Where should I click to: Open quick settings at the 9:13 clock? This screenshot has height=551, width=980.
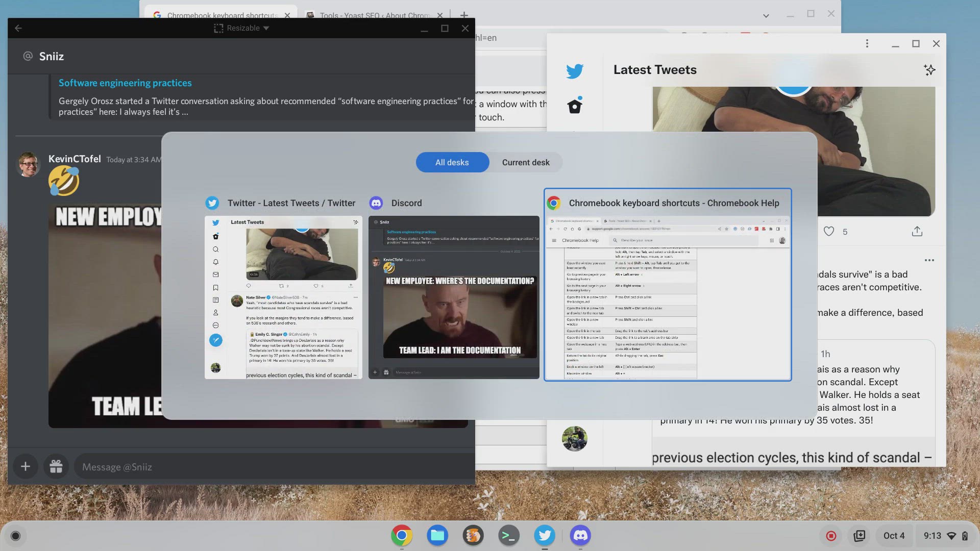[946, 536]
